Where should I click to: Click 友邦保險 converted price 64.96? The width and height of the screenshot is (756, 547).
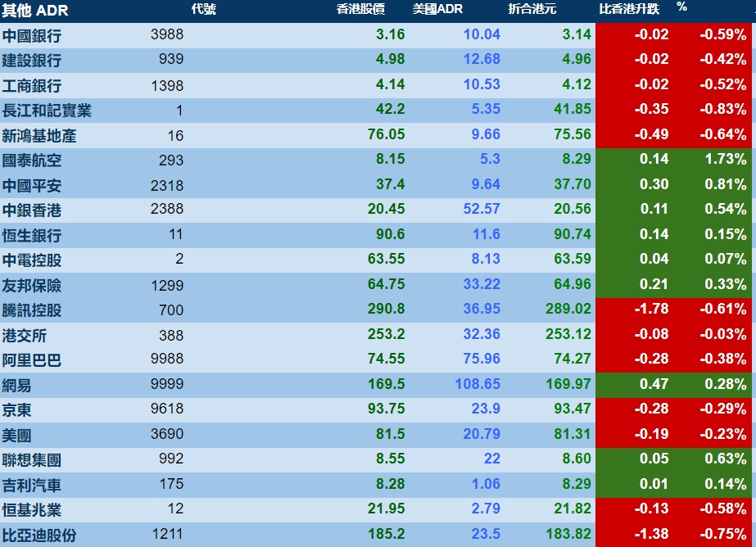tap(573, 284)
